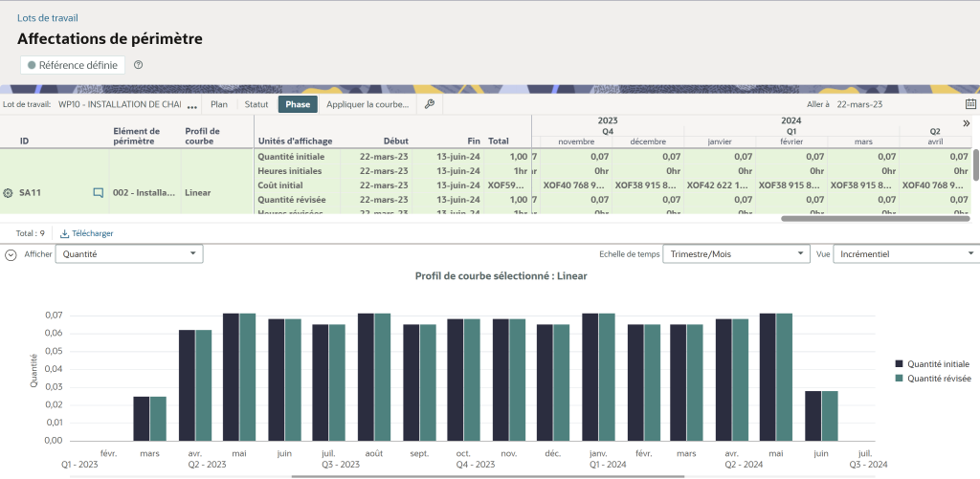Viewport: 980px width, 479px height.
Task: Click the help question mark icon
Action: [x=139, y=65]
